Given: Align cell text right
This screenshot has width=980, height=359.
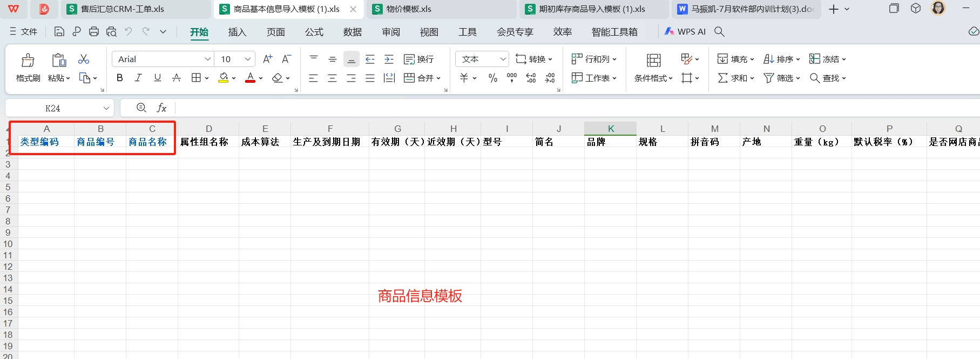Looking at the screenshot, I should 351,78.
